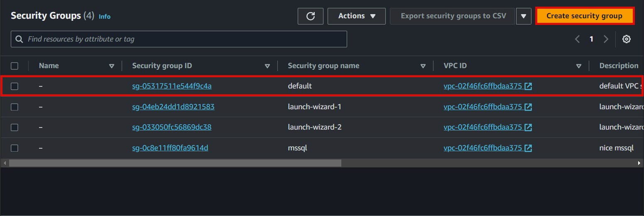Viewport: 644px width, 216px height.
Task: Open external link icon in default row
Action: pos(528,86)
